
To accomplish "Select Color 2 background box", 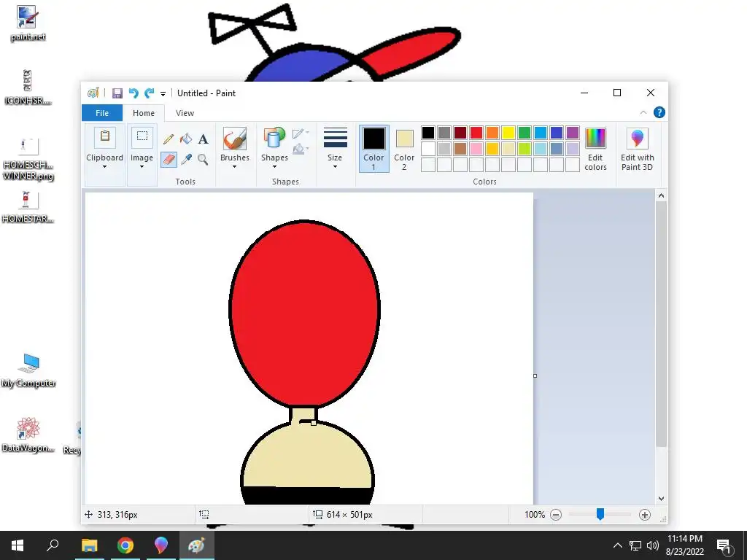I will coord(404,149).
